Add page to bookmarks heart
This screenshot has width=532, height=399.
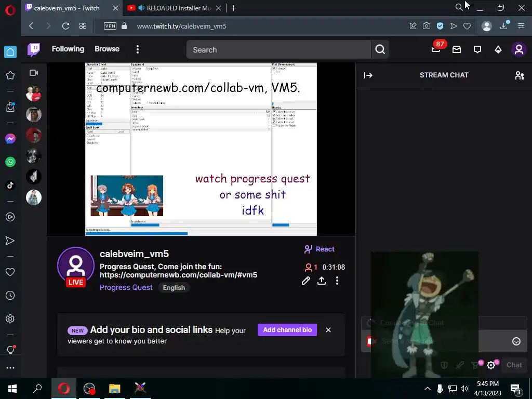click(467, 26)
